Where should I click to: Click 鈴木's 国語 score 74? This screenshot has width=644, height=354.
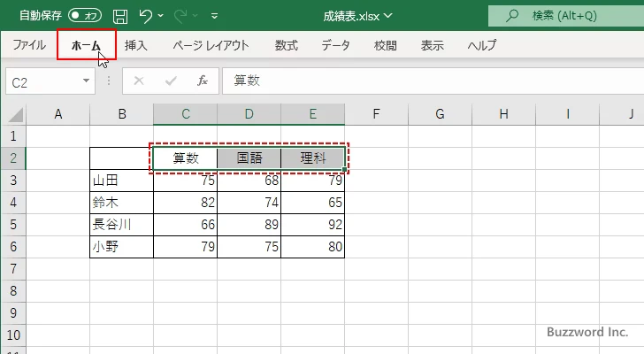(249, 203)
